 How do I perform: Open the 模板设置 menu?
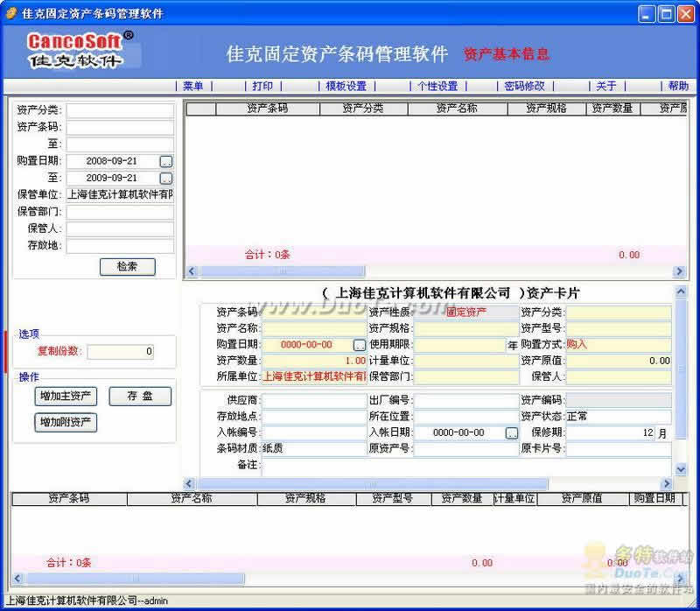tap(346, 86)
